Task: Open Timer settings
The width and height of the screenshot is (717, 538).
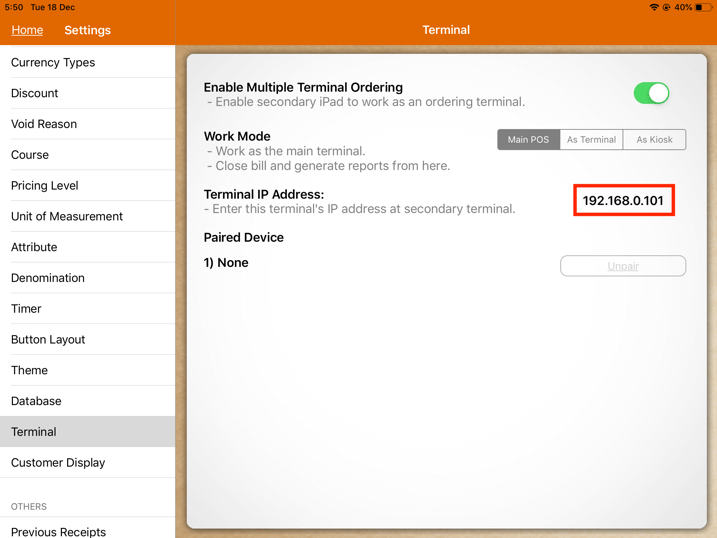Action: coord(87,309)
